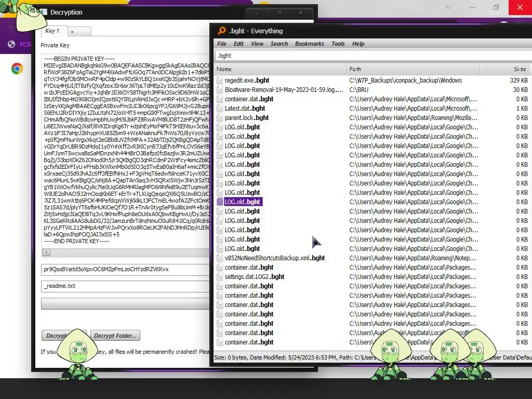Image resolution: width=532 pixels, height=399 pixels.
Task: Click globe icon in purple browser bar
Action: (x=11, y=44)
